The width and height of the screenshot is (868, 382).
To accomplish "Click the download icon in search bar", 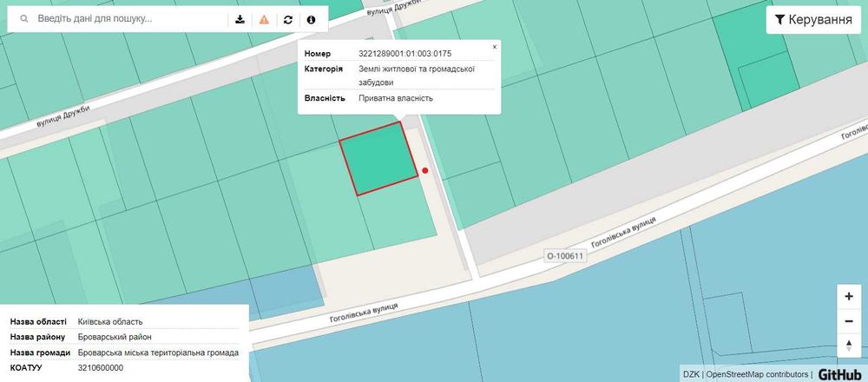I will (240, 19).
